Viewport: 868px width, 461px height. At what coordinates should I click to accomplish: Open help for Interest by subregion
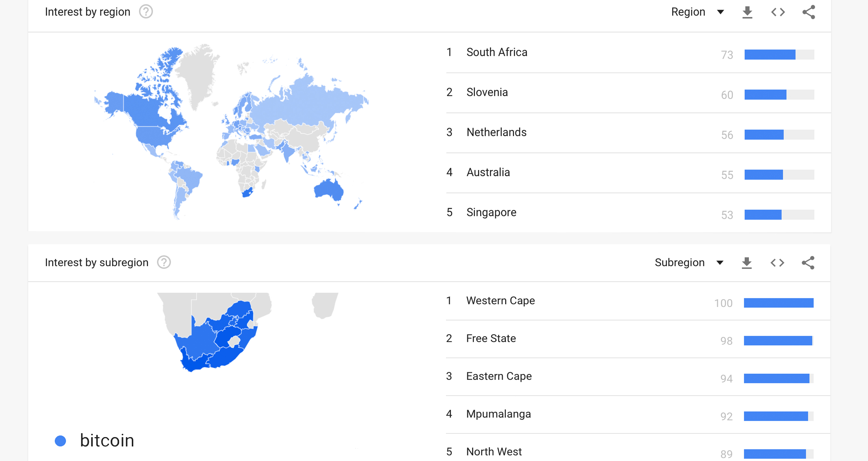(x=164, y=262)
